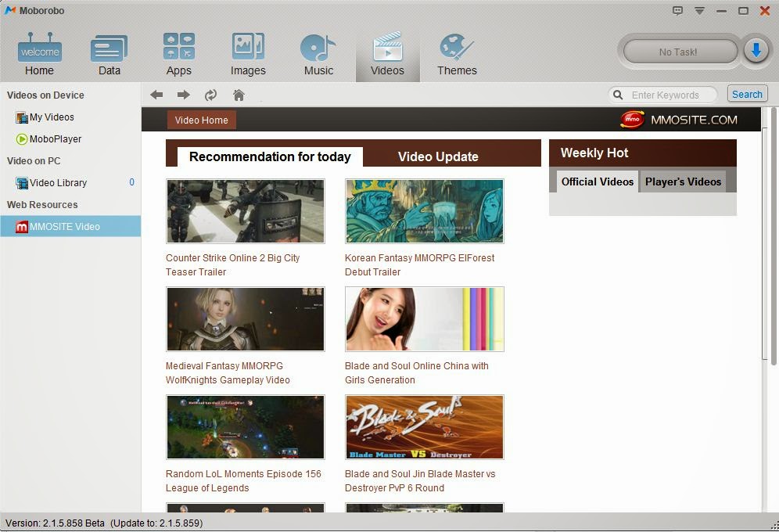Image resolution: width=779 pixels, height=532 pixels.
Task: Open the ElForest Debut Trailer thumbnail
Action: click(x=424, y=211)
